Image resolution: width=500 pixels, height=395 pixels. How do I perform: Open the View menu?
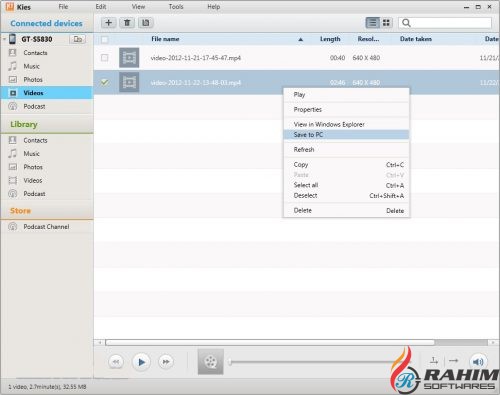click(138, 7)
